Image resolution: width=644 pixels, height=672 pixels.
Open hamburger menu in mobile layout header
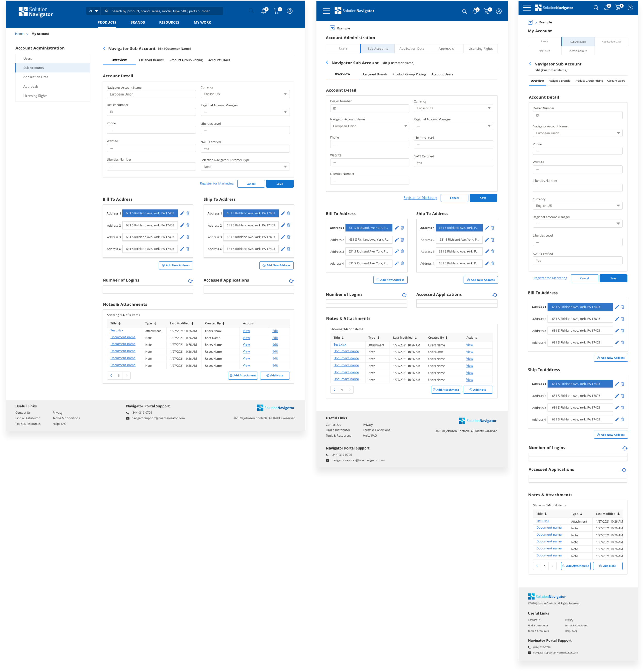pos(527,7)
